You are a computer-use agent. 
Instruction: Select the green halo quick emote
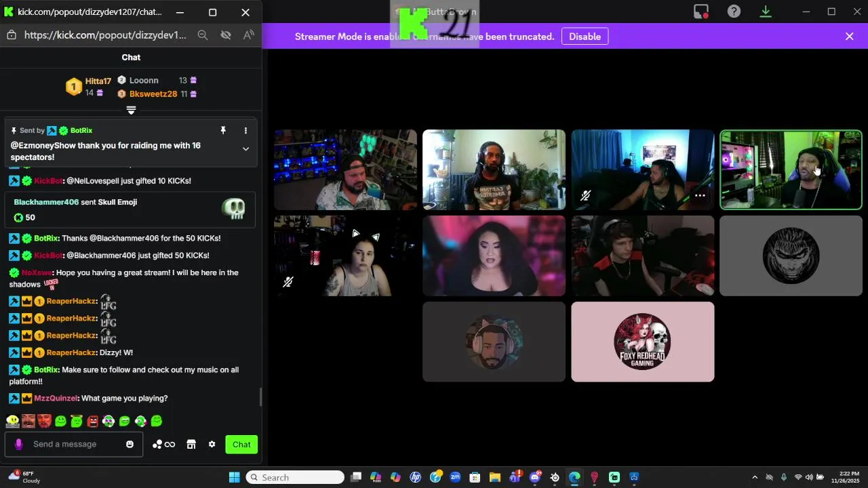76,421
